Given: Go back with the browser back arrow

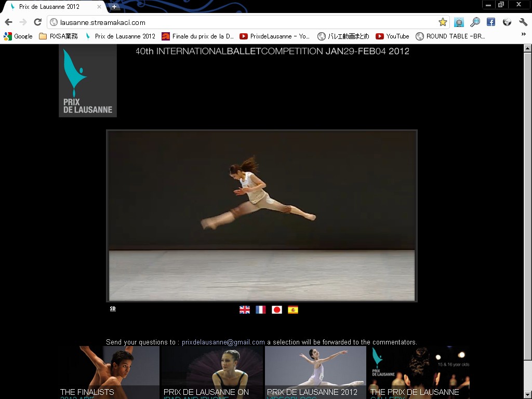Looking at the screenshot, I should coord(8,22).
